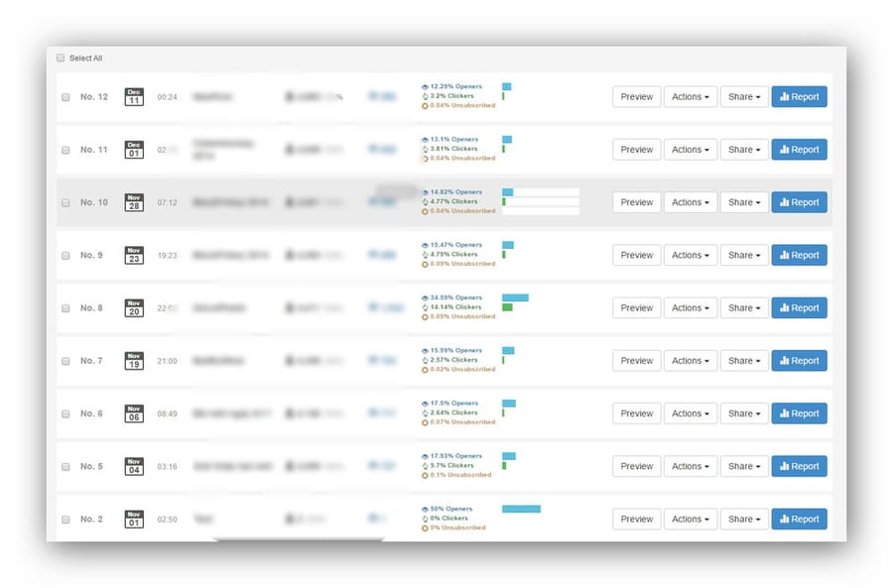Open Report for campaign No. 5
893x588 pixels.
click(799, 466)
